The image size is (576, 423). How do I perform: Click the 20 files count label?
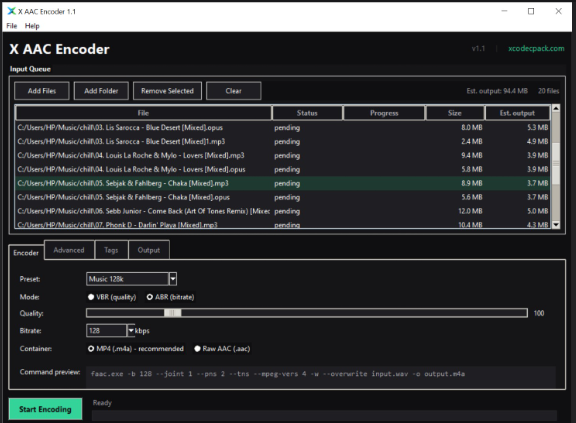(548, 91)
